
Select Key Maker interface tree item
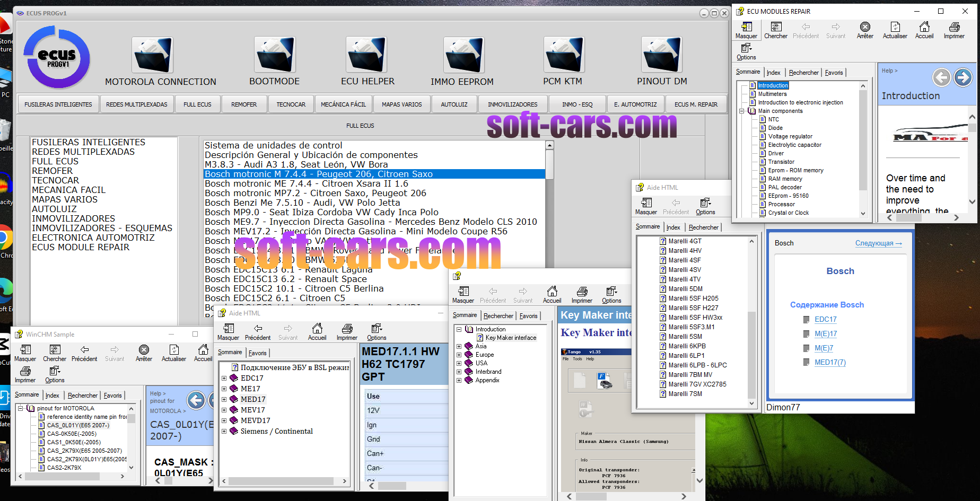point(511,338)
